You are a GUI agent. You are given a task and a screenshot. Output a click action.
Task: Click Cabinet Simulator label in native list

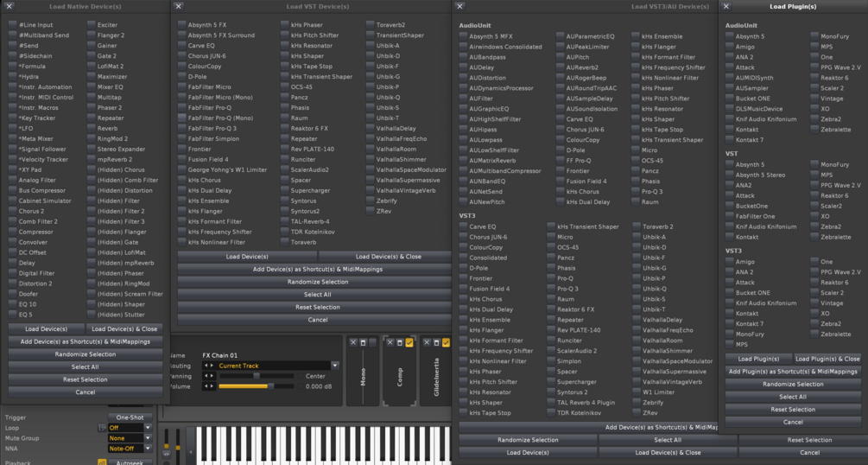point(45,201)
